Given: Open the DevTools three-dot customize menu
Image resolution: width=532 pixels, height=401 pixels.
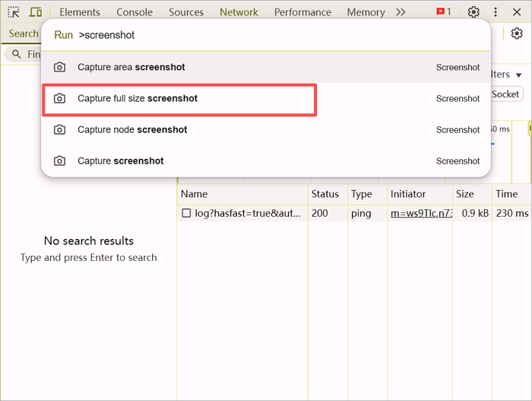Looking at the screenshot, I should pos(496,12).
